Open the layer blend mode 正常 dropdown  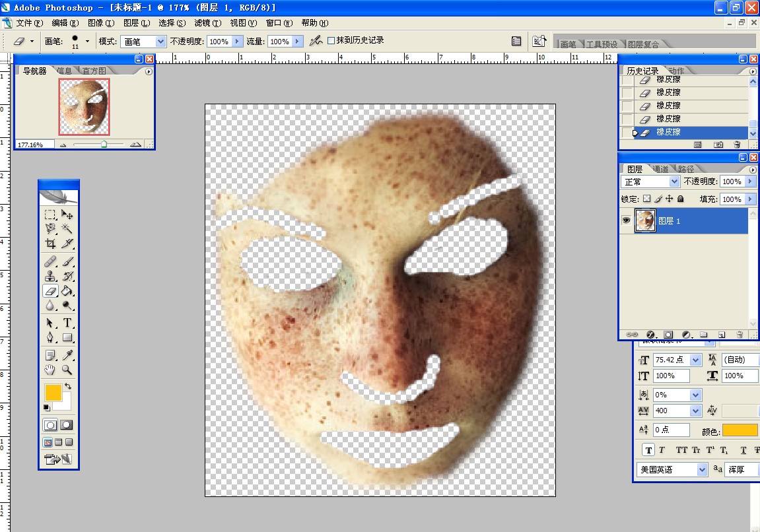(x=674, y=182)
